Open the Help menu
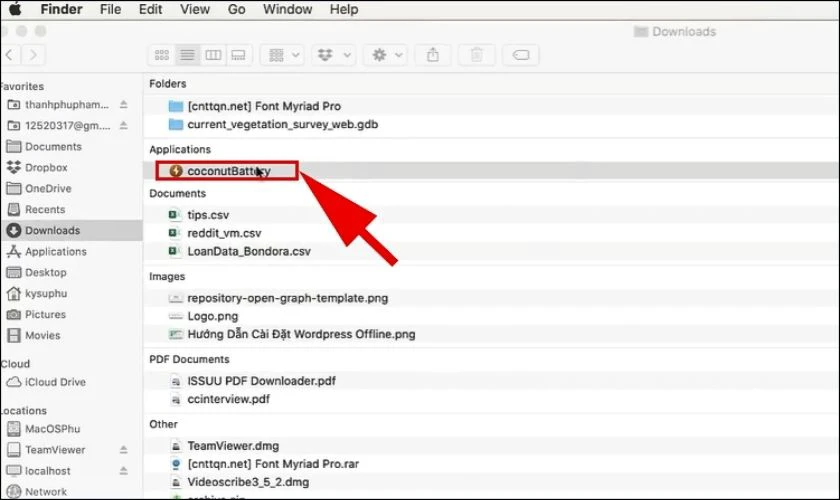 343,9
